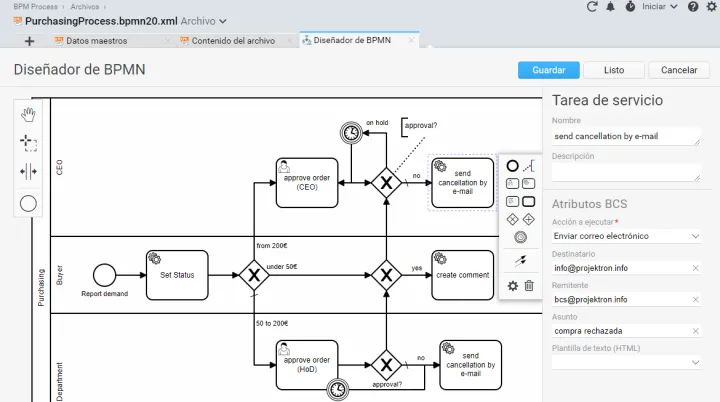This screenshot has width=720, height=402.
Task: Expand the Iniciar menu in header
Action: [x=659, y=7]
